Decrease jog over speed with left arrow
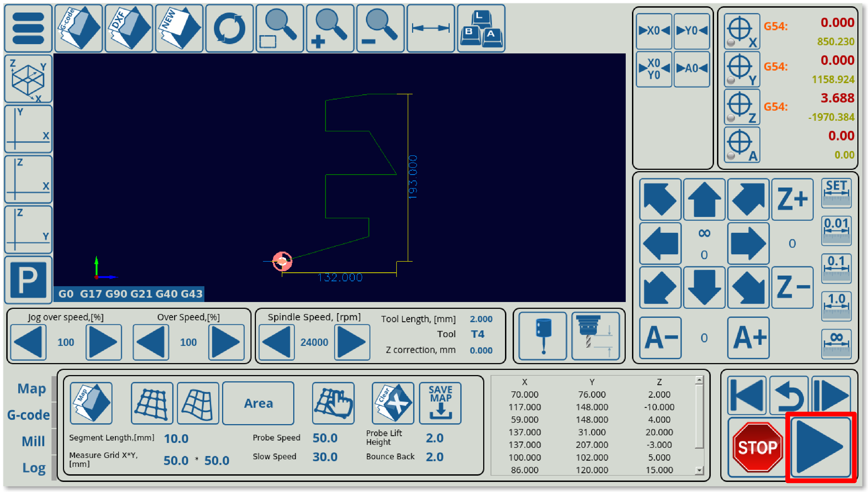The image size is (868, 492). 28,342
